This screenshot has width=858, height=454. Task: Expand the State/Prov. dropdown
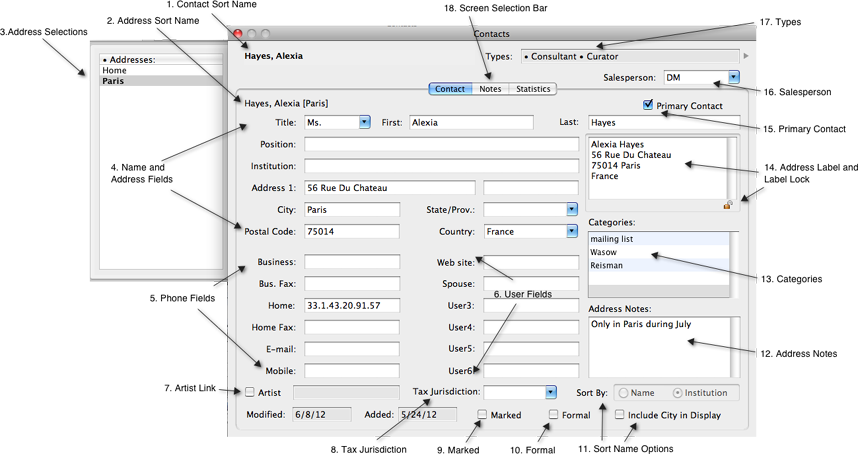point(572,209)
